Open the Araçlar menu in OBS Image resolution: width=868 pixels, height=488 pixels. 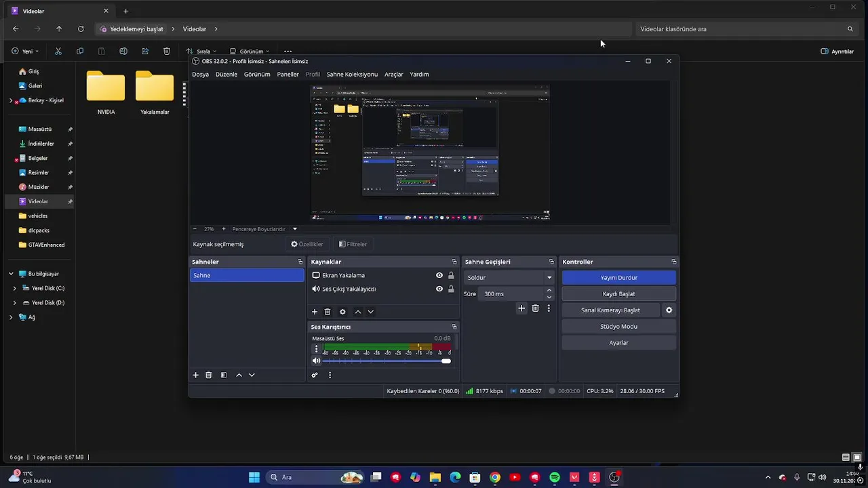click(394, 75)
